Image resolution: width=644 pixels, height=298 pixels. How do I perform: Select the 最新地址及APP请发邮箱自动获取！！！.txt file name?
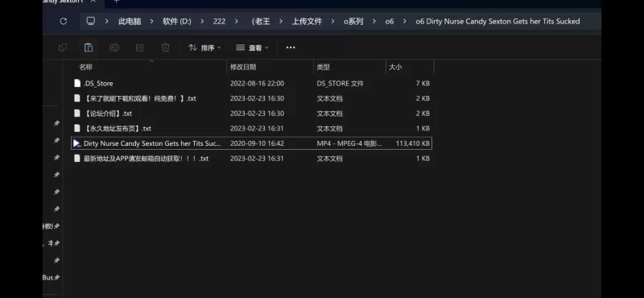(x=147, y=158)
